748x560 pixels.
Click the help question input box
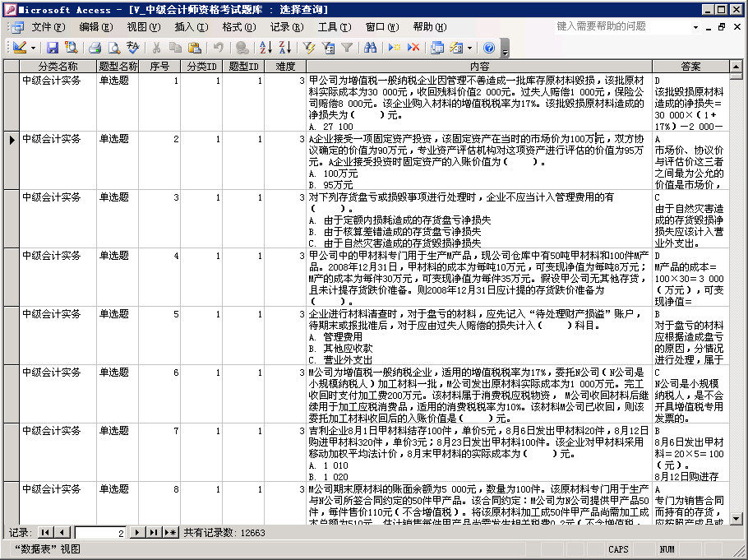click(621, 27)
